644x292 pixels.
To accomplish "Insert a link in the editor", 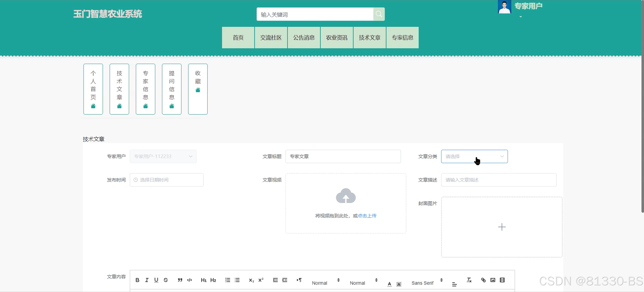I will click(x=483, y=280).
